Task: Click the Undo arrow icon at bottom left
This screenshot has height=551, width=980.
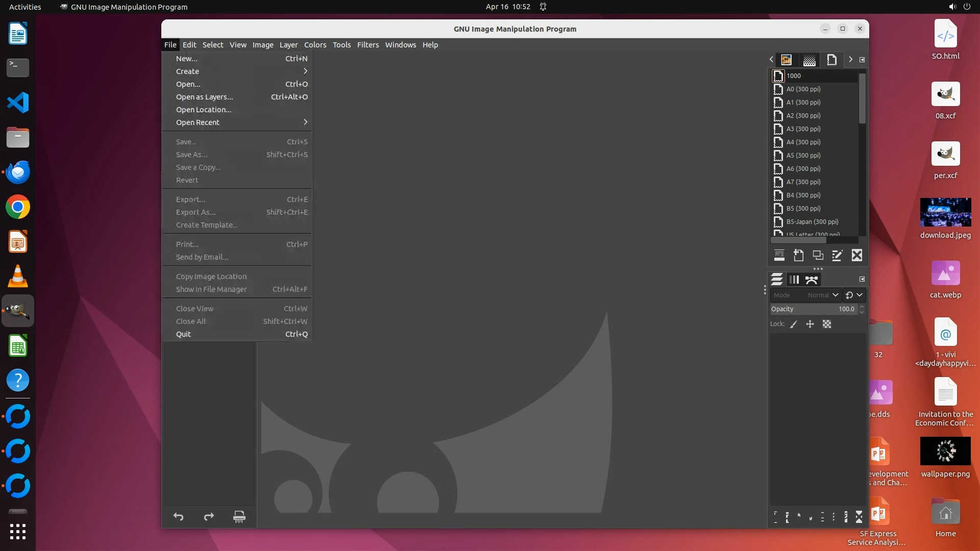Action: pos(178,517)
